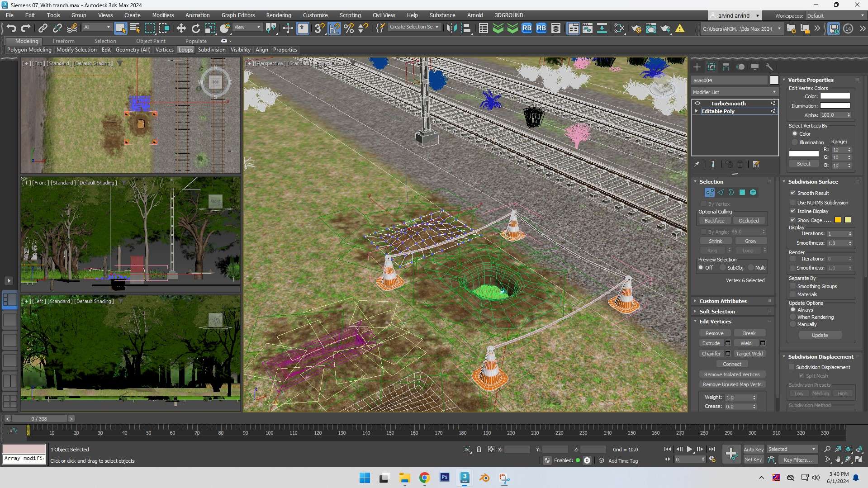Select Vertex sub-object mode in Selection rollout
Screen dimensions: 868x488
pos(709,192)
